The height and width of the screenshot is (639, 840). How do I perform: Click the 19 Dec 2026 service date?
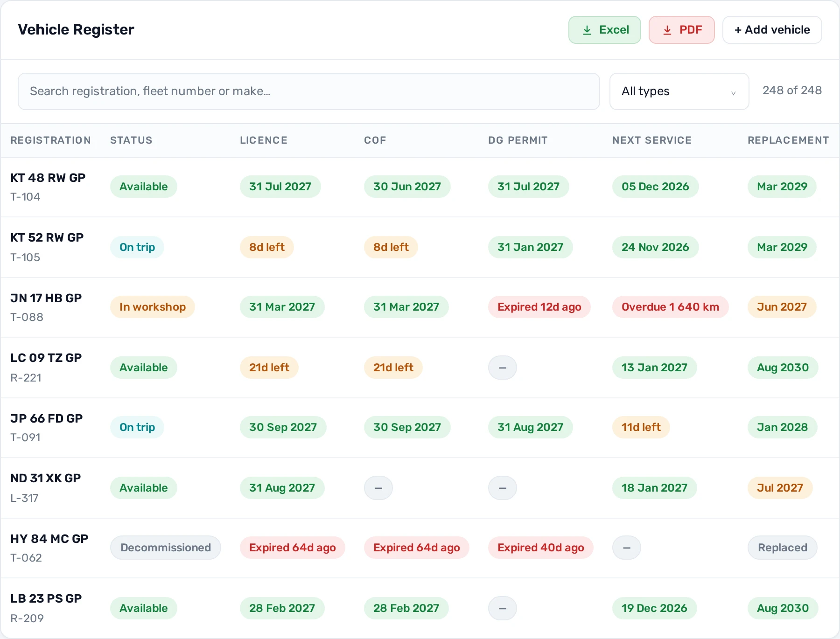click(x=654, y=608)
